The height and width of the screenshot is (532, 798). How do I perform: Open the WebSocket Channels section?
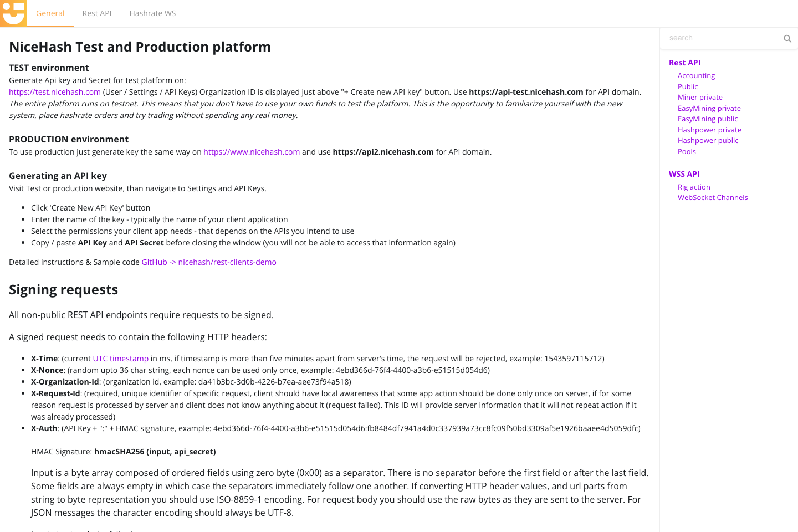[x=713, y=197]
